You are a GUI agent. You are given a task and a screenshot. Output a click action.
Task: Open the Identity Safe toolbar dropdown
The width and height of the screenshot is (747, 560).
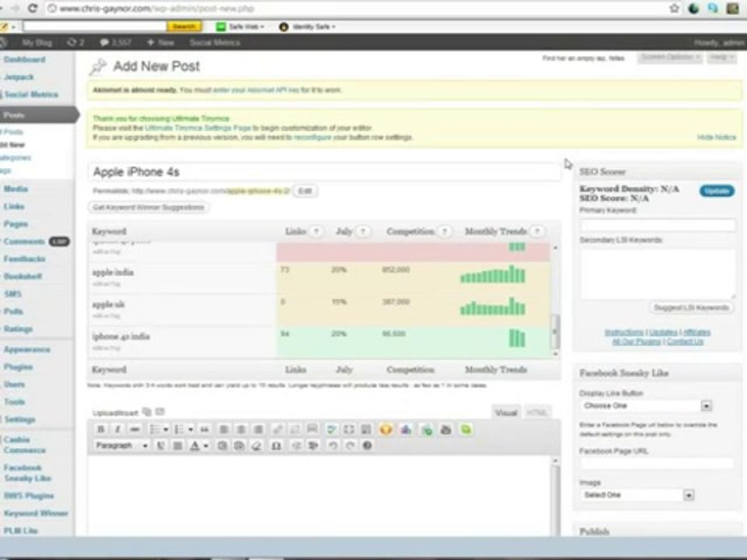click(x=307, y=26)
